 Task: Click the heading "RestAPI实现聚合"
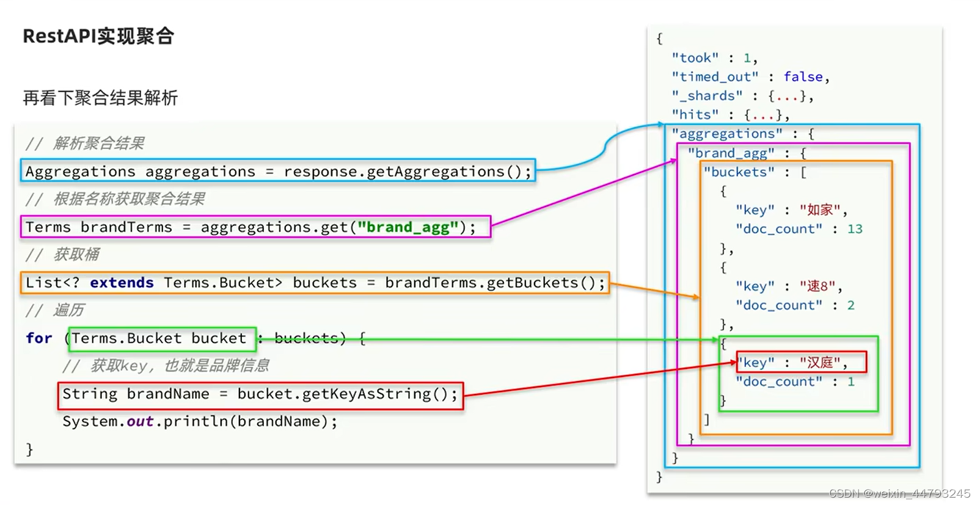(98, 37)
